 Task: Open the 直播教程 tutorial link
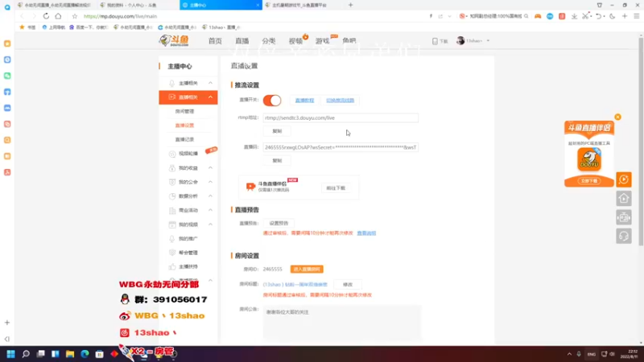pyautogui.click(x=304, y=100)
